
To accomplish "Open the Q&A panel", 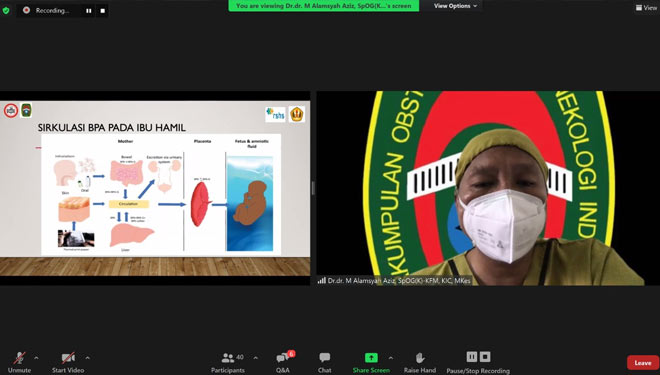I will [x=283, y=362].
